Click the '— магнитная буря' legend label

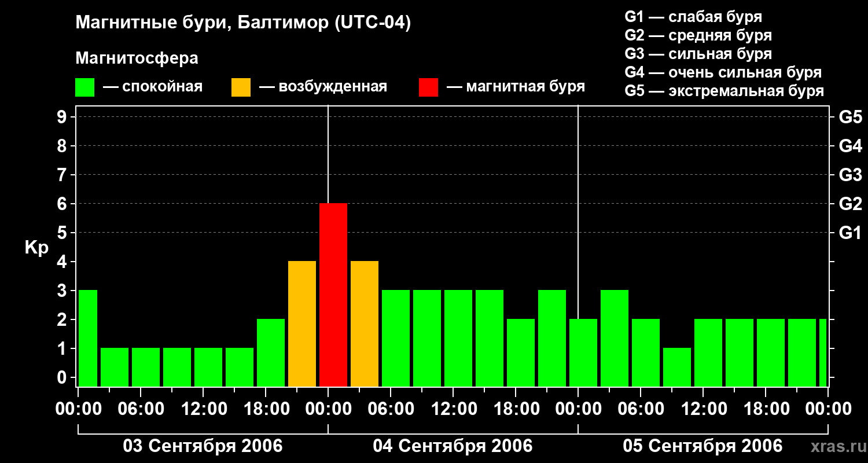(516, 87)
